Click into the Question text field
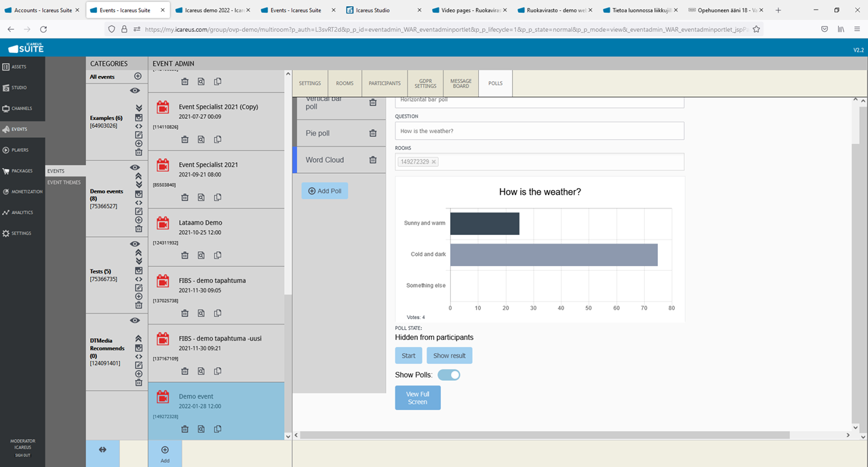The height and width of the screenshot is (467, 868). (x=539, y=131)
